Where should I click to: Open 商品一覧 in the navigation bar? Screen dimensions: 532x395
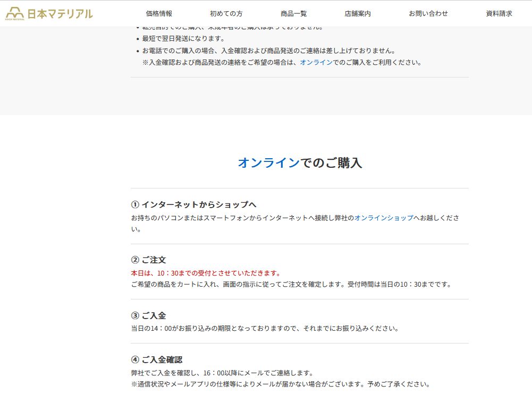coord(293,14)
